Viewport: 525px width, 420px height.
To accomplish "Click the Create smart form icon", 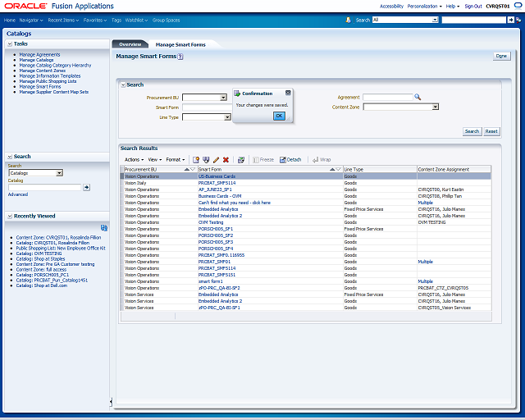I will tap(196, 159).
